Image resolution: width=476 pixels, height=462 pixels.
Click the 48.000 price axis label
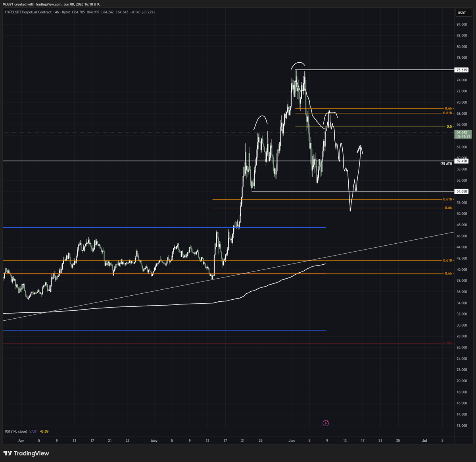[x=462, y=225]
